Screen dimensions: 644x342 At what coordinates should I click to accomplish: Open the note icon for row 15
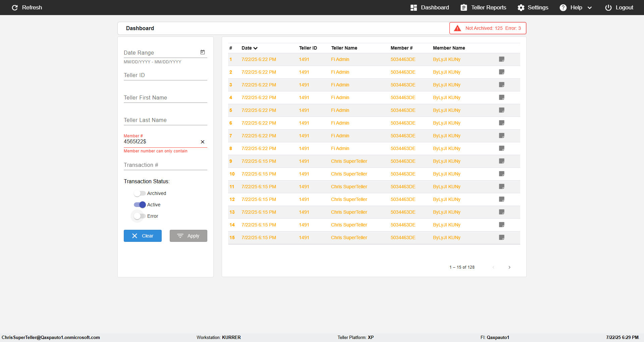click(502, 237)
